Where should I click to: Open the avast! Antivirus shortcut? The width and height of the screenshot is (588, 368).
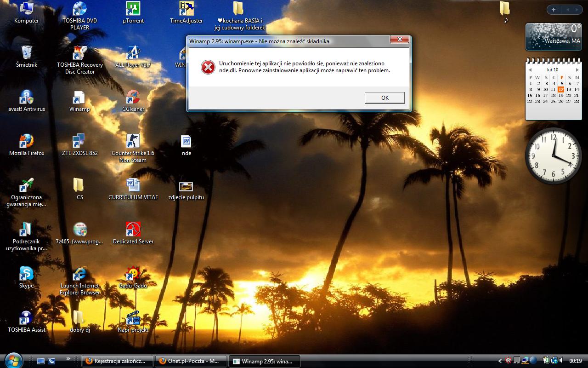click(27, 98)
